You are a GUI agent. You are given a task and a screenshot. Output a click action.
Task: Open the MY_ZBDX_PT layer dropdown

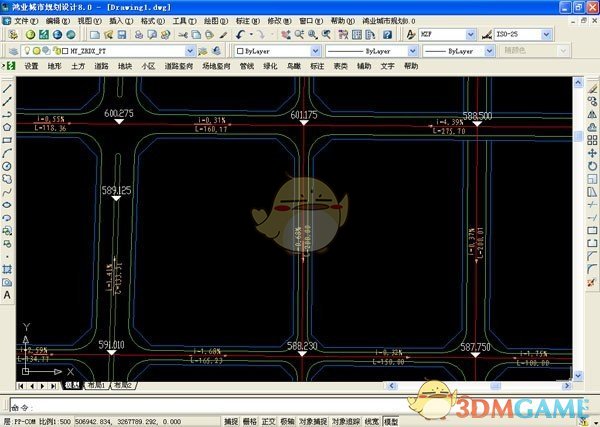[x=190, y=51]
